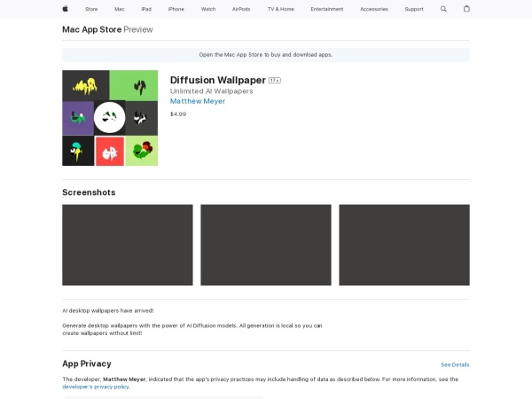This screenshot has width=532, height=399.
Task: Open the Entertainment menu item
Action: point(326,9)
